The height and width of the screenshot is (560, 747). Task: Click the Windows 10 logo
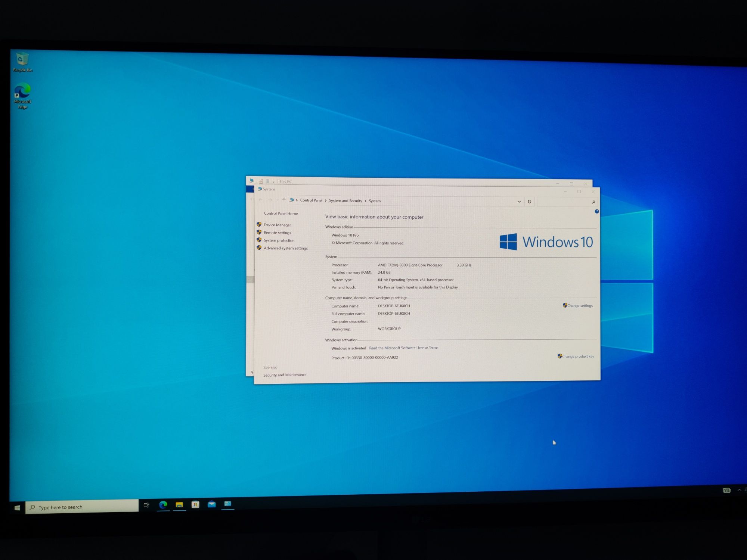(x=546, y=242)
